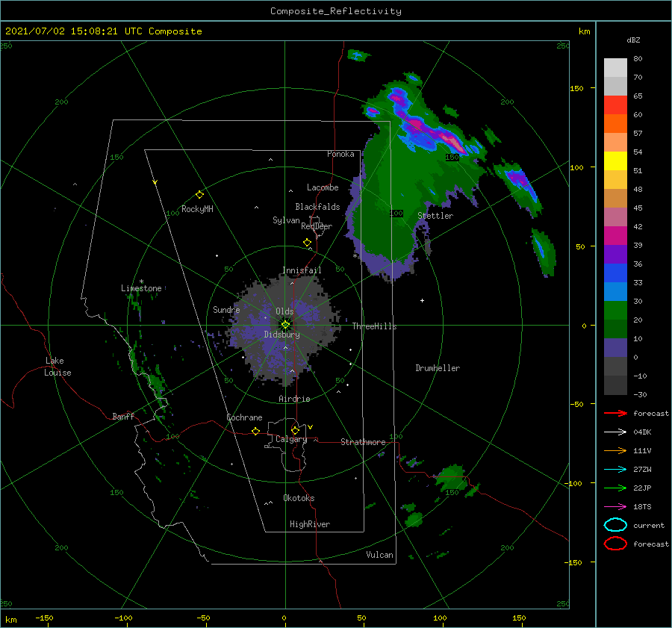Click the Vulcan town label

[380, 555]
